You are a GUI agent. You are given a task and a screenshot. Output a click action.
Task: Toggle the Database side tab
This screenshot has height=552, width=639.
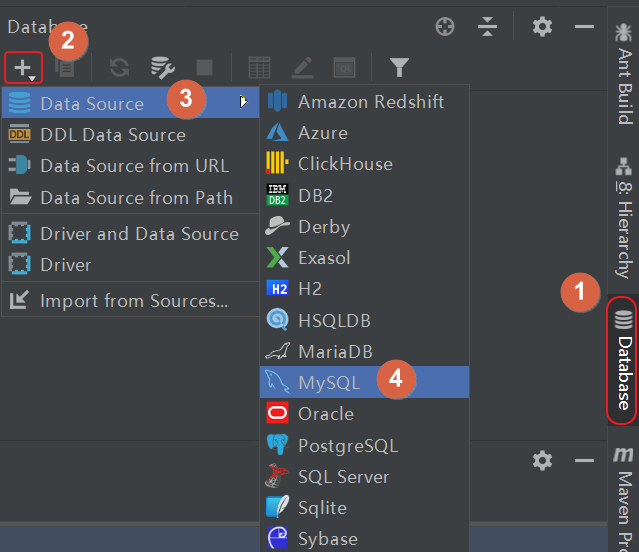tap(623, 360)
